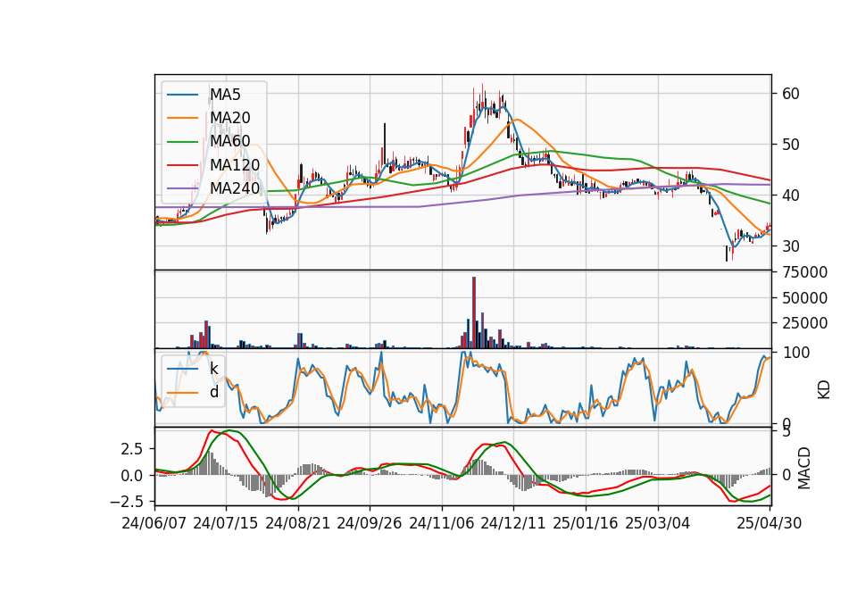Click the red MA120 legend line sample

[182, 165]
